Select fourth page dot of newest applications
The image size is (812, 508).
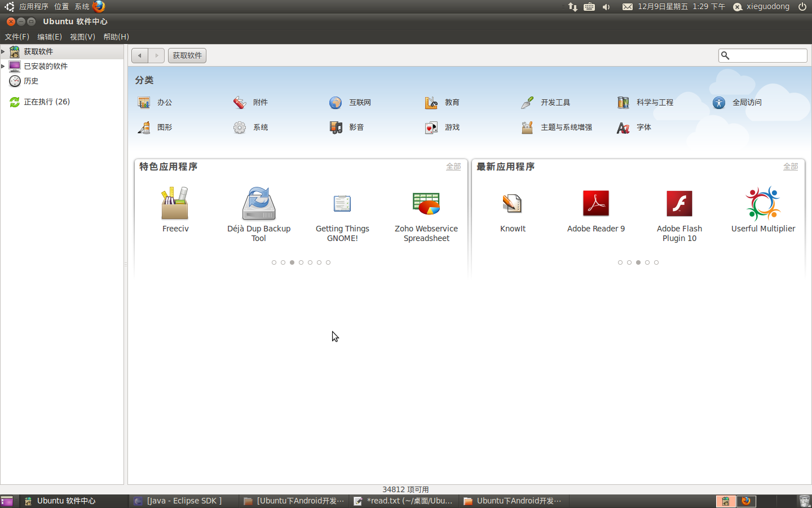pyautogui.click(x=647, y=262)
